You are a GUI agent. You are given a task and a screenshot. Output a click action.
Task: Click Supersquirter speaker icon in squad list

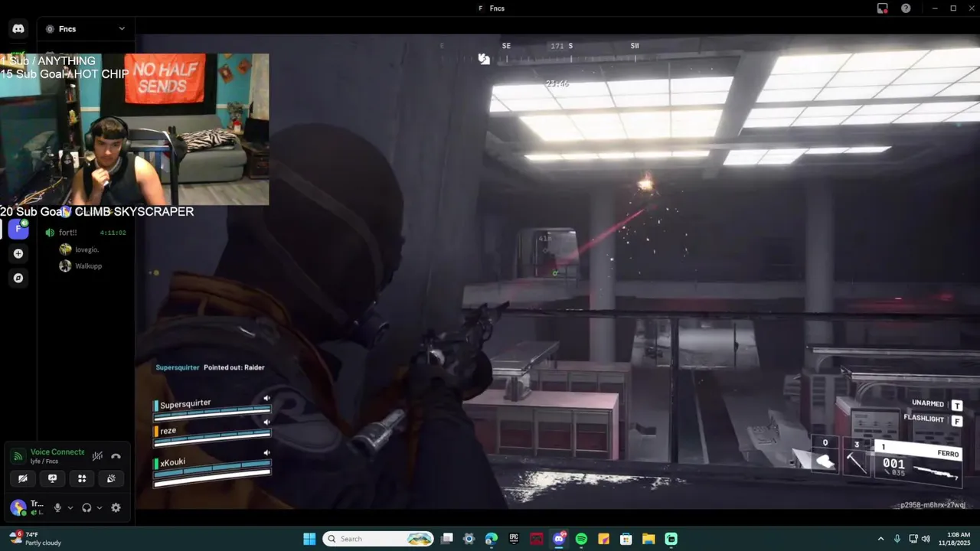point(266,398)
